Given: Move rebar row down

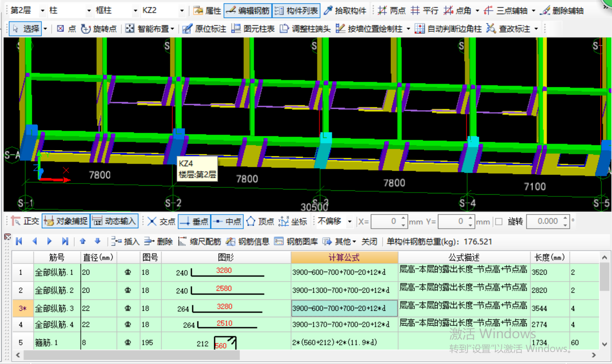Looking at the screenshot, I should pos(98,242).
